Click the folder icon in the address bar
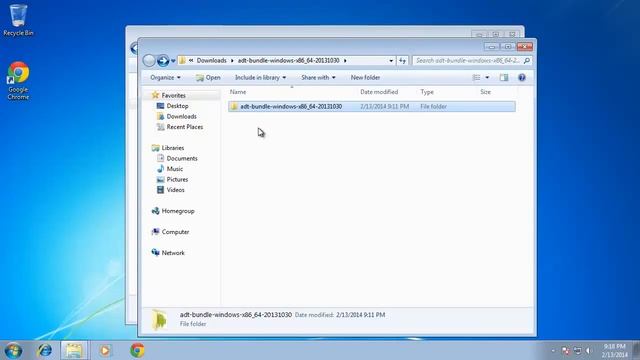This screenshot has height=360, width=640. (182, 60)
